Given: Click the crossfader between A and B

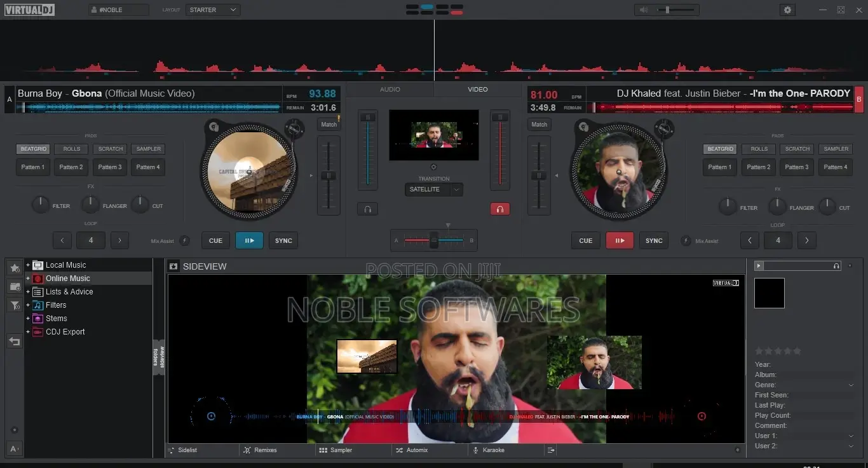Looking at the screenshot, I should click(x=434, y=240).
